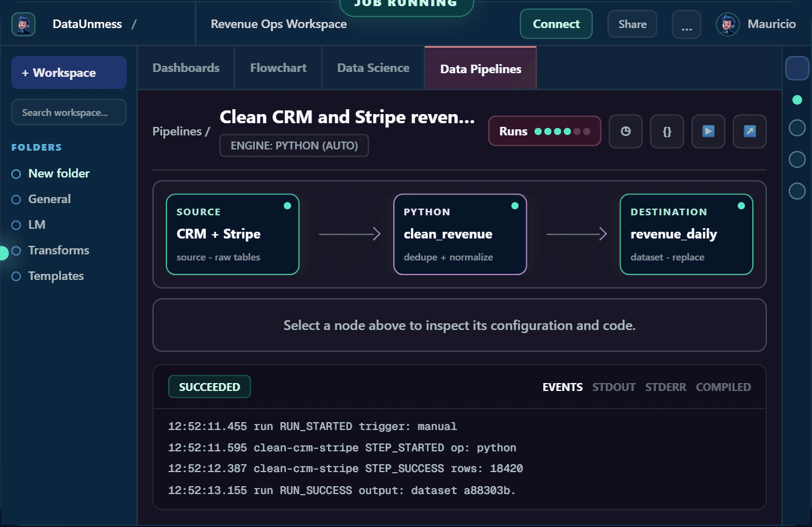Click the STEP_STARTED op: python log line

coord(342,448)
